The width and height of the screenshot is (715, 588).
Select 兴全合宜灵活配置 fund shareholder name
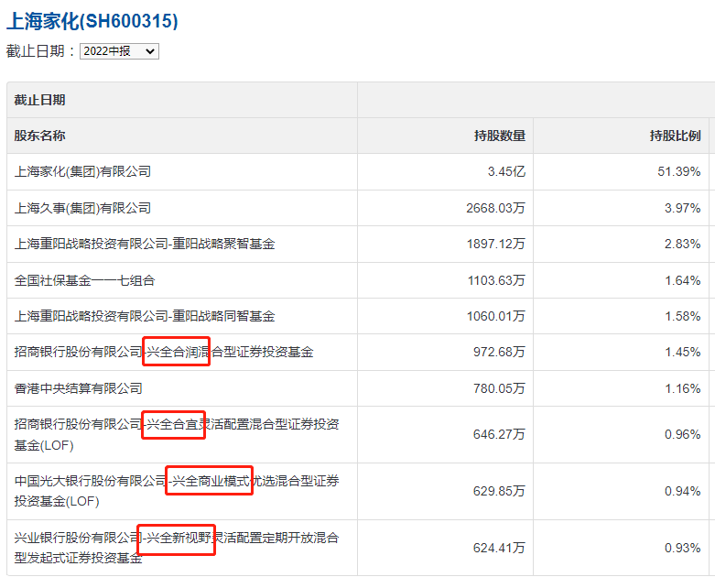click(177, 435)
